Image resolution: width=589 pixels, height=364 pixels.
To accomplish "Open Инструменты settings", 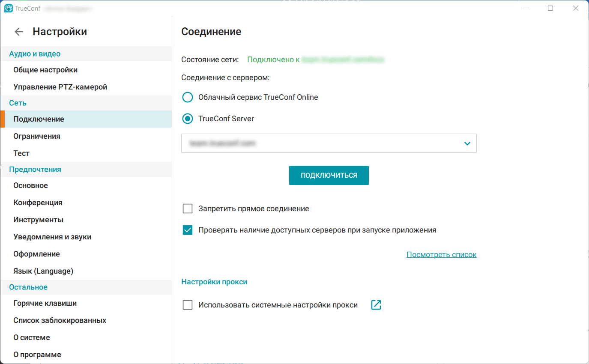I will [x=86, y=220].
